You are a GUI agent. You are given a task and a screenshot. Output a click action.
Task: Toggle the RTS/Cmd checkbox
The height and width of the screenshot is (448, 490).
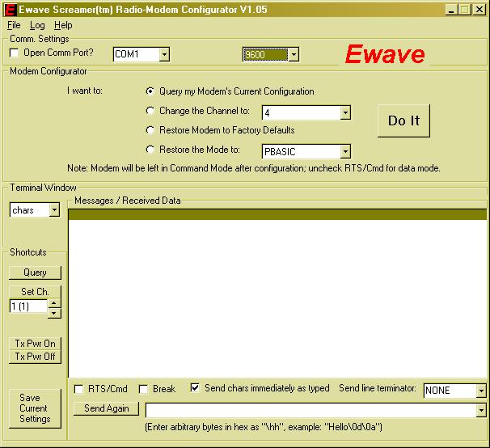click(x=78, y=389)
